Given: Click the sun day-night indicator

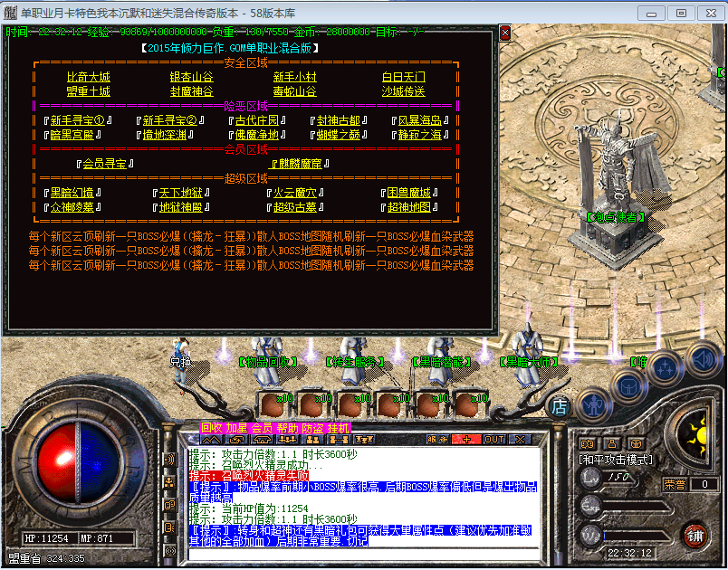Looking at the screenshot, I should click(699, 433).
